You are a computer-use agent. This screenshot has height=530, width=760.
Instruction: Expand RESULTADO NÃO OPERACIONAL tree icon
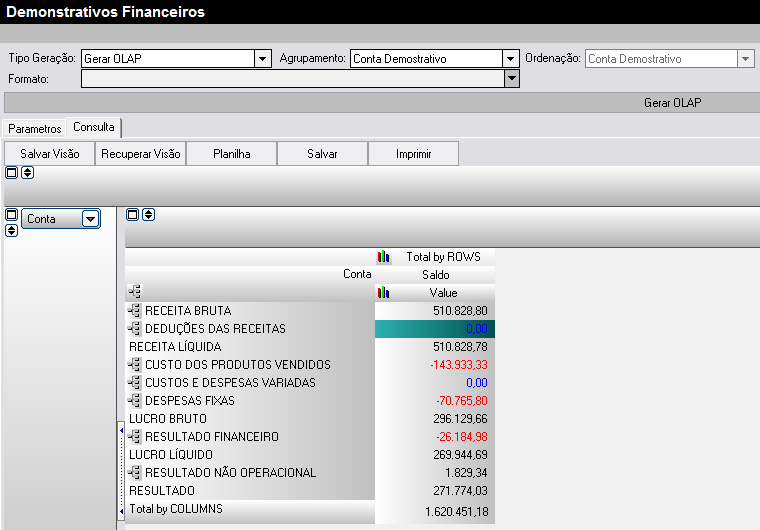[x=135, y=472]
